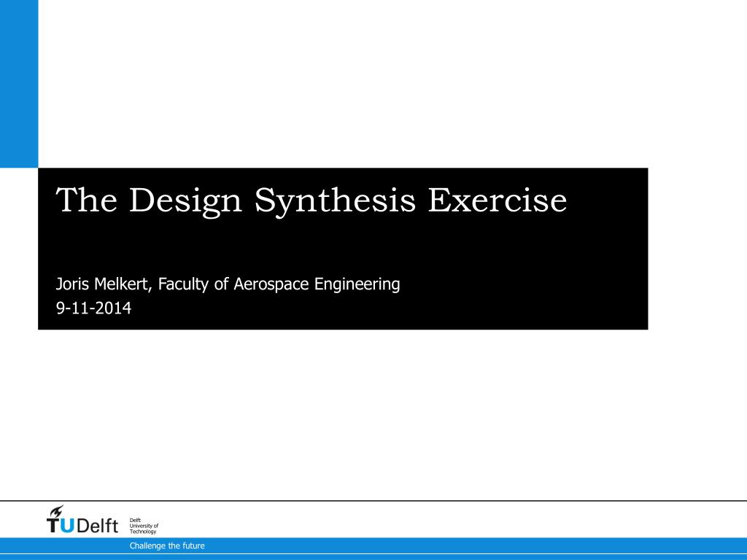This screenshot has height=560, width=747.
Task: Click the date '9-11-2014'
Action: click(x=93, y=308)
